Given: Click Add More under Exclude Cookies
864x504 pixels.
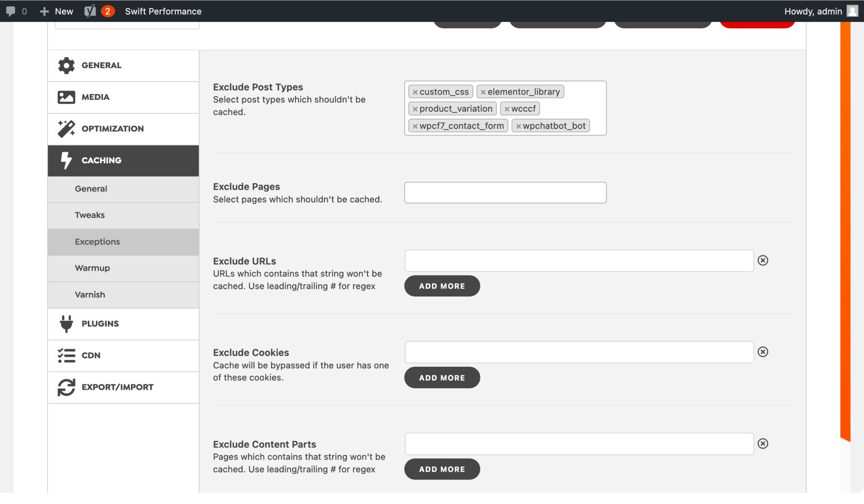Looking at the screenshot, I should tap(442, 377).
